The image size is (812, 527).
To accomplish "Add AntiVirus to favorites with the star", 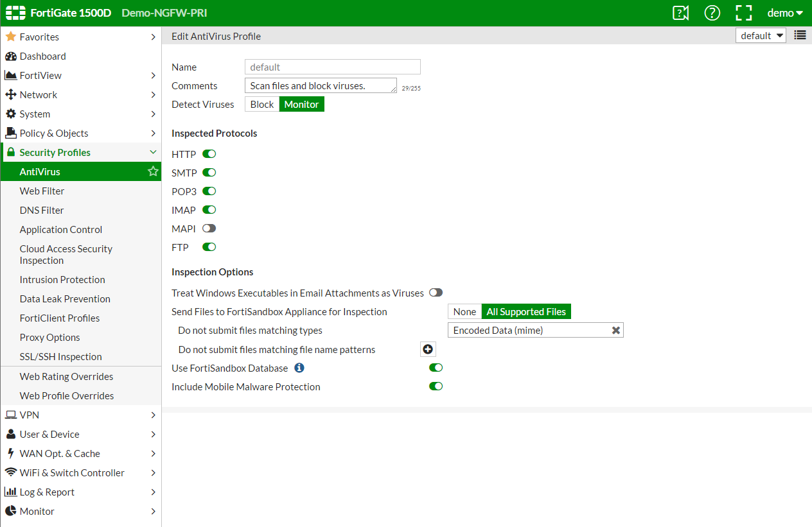I will pos(153,171).
